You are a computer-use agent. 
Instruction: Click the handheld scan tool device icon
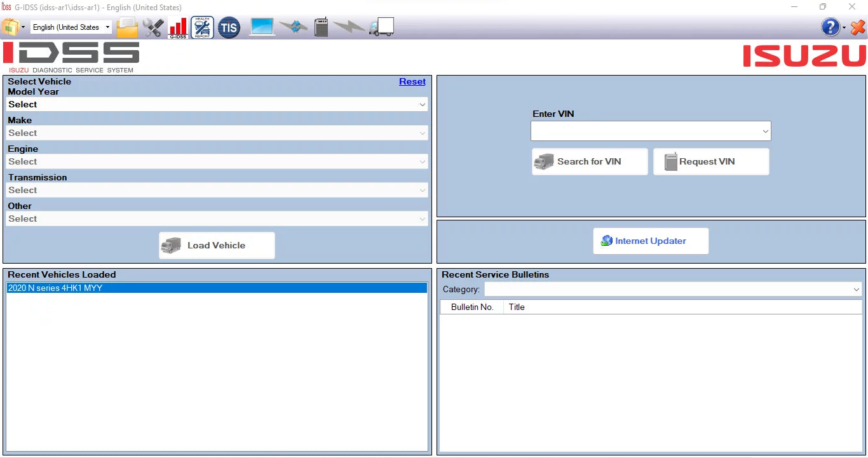click(x=321, y=27)
